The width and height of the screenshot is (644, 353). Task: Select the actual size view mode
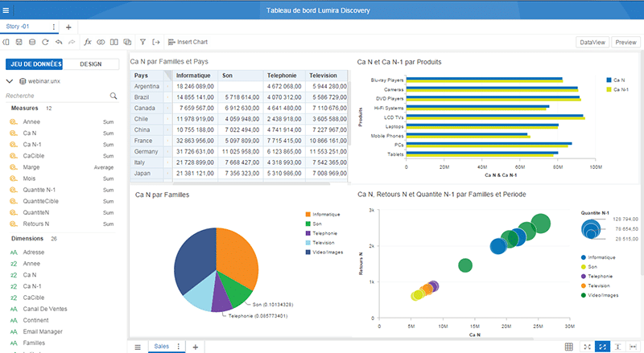coord(588,347)
